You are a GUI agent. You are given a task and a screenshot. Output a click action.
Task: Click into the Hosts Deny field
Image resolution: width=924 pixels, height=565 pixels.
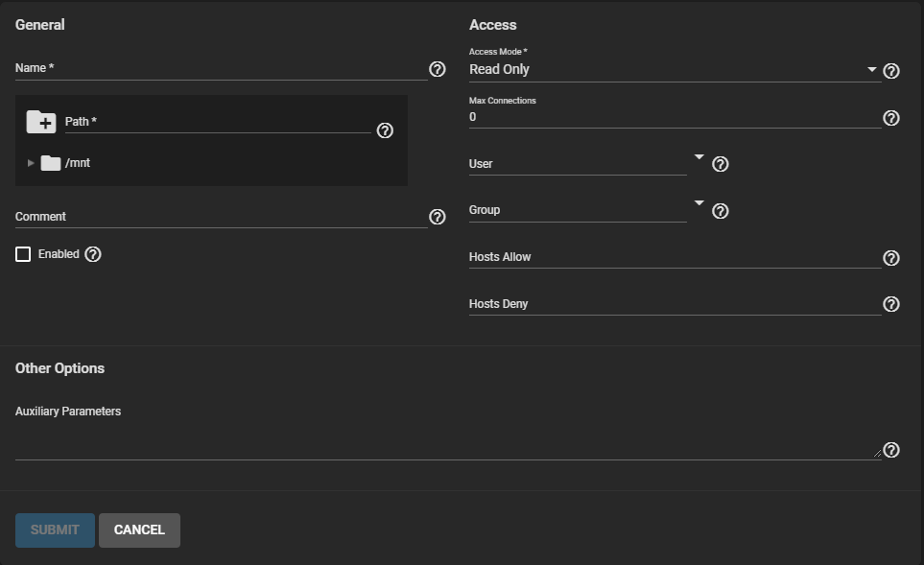(674, 304)
